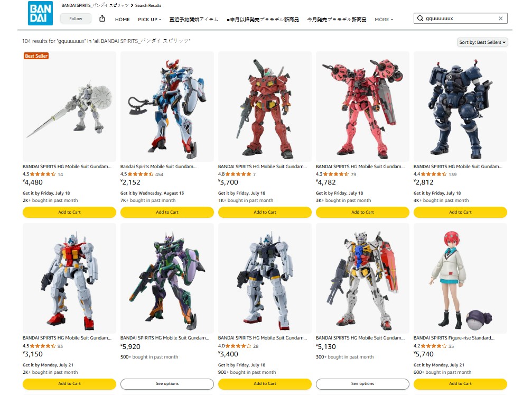Click the star rating of the Figure-rise Standard item
Screen dimensions: 532x395
pos(434,346)
